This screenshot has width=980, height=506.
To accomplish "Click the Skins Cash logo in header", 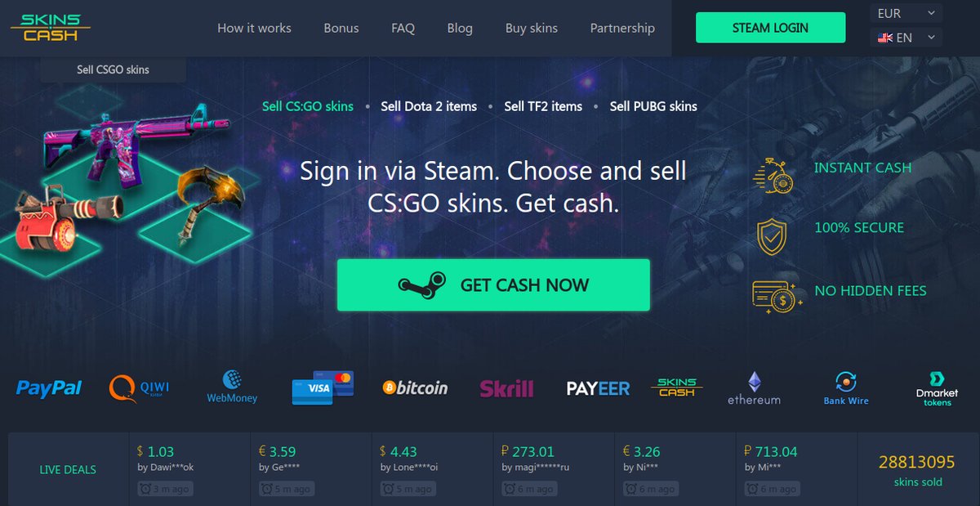I will tap(51, 28).
